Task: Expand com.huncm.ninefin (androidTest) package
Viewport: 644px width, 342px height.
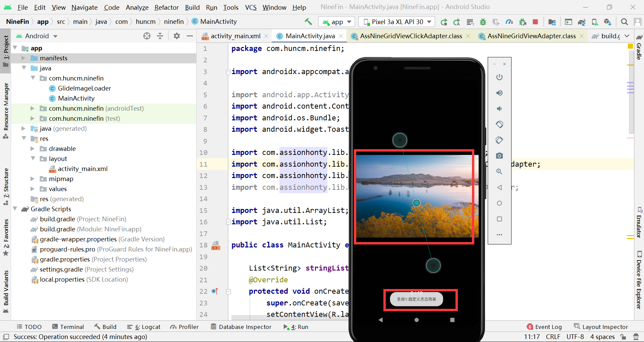Action: (x=33, y=108)
